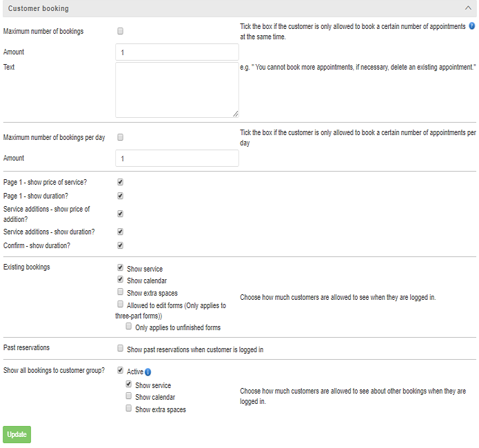The width and height of the screenshot is (479, 448).
Task: Collapse the Customer booking section chevron
Action: point(468,8)
